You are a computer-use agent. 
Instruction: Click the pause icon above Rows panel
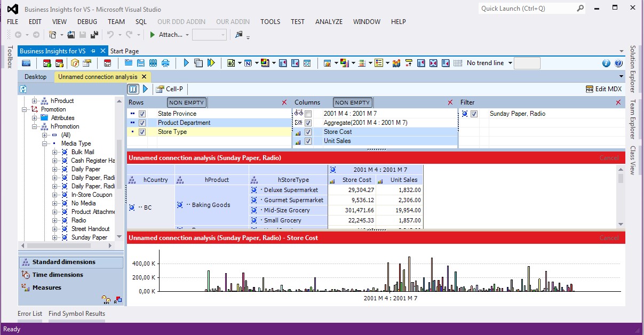pyautogui.click(x=133, y=89)
